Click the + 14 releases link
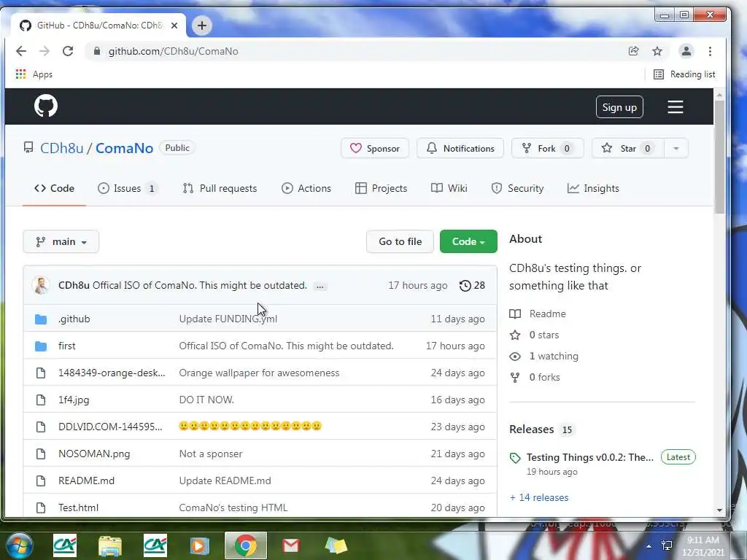747x560 pixels. tap(539, 497)
